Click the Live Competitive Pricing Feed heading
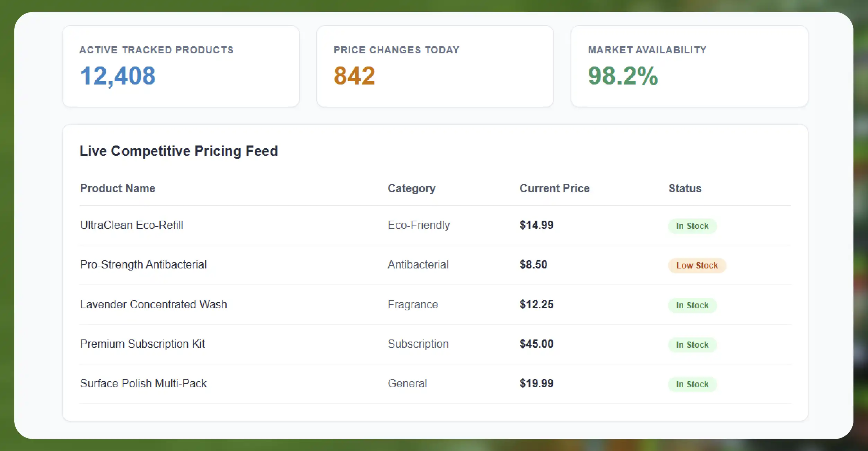868x451 pixels. [x=179, y=151]
